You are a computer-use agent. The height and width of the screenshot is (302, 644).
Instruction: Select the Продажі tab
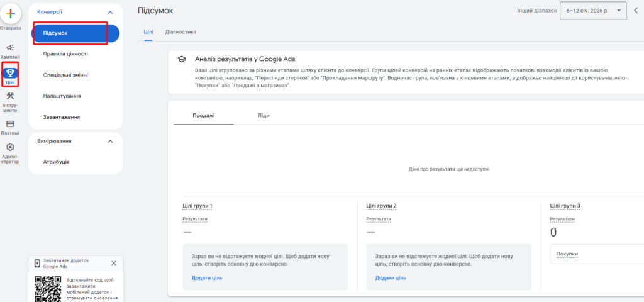[204, 115]
